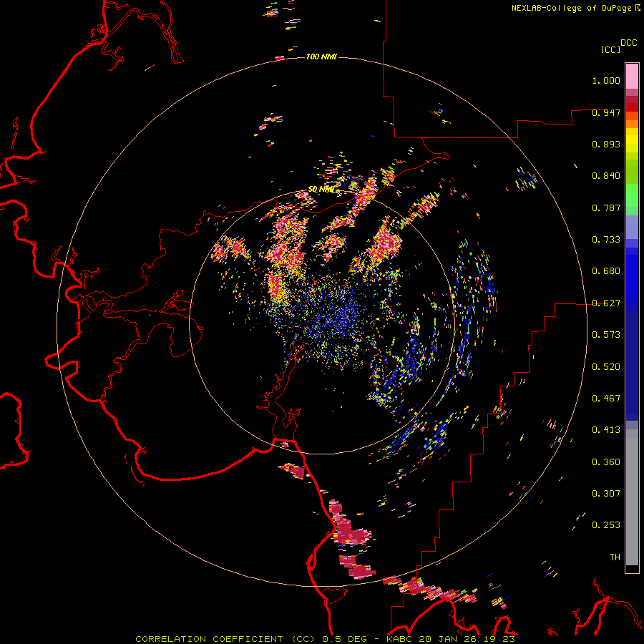
Task: Select the 0.787 scale value
Action: [606, 208]
